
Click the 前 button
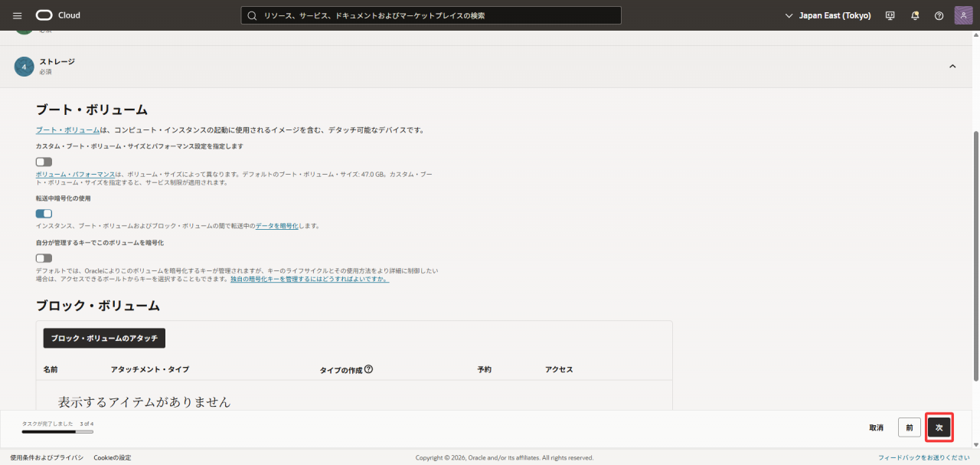pyautogui.click(x=910, y=427)
